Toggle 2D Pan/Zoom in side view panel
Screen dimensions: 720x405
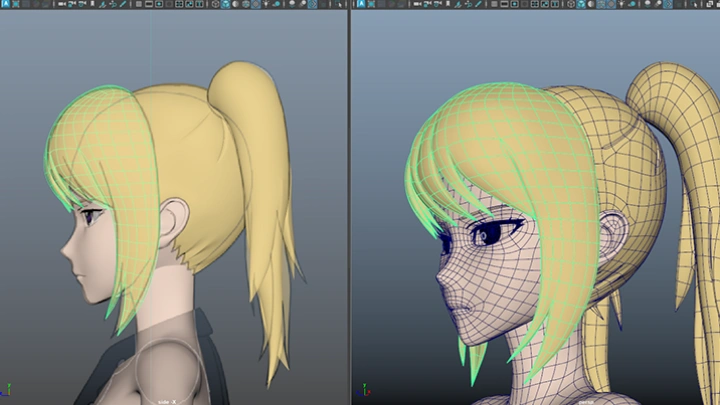[x=113, y=4]
